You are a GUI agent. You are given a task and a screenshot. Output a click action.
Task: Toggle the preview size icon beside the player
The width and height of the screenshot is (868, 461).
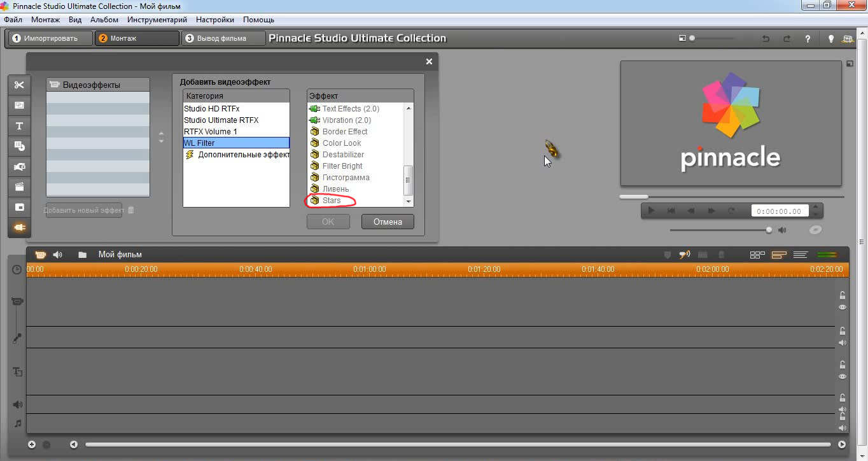(x=850, y=64)
